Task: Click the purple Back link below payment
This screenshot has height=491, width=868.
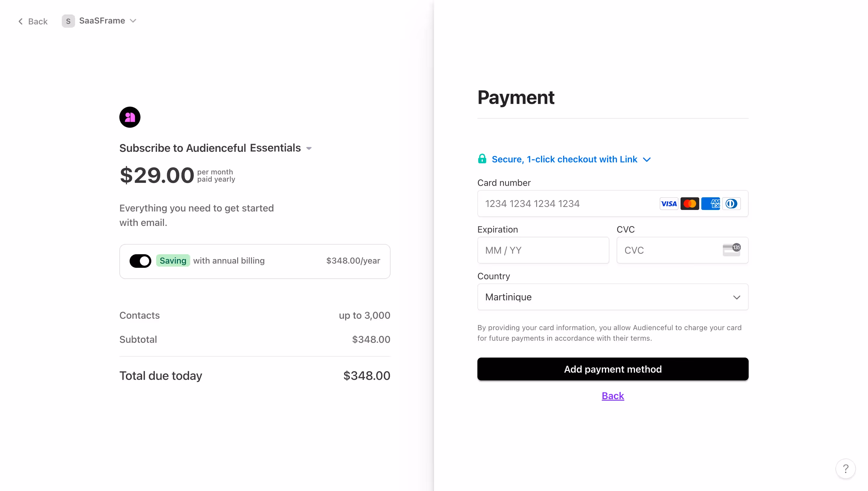Action: point(612,396)
